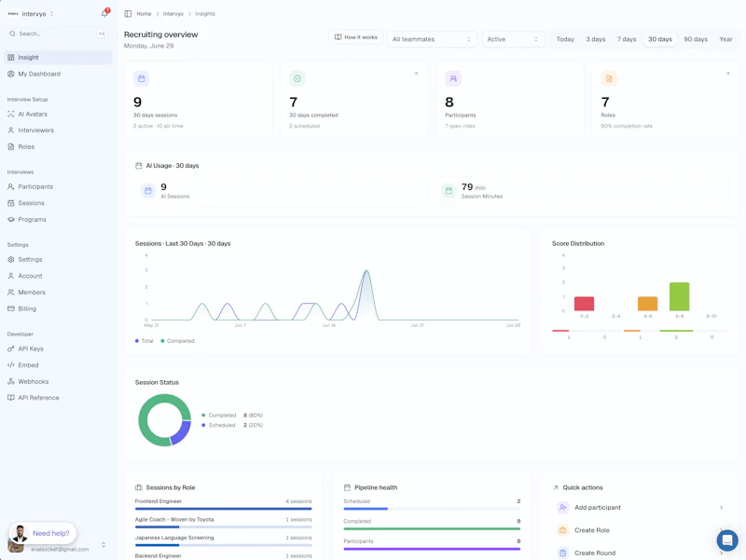This screenshot has width=746, height=560.
Task: Open the notifications bell
Action: pos(104,13)
